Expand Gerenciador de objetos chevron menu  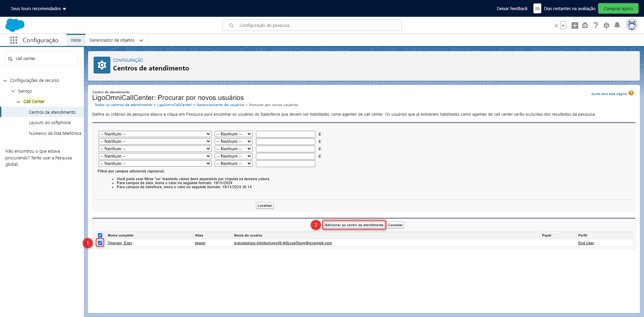[141, 41]
